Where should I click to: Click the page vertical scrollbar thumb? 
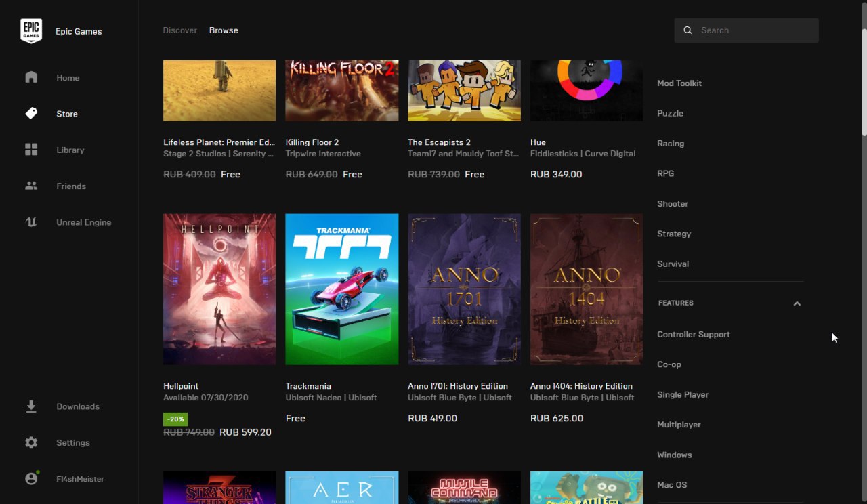[x=864, y=84]
